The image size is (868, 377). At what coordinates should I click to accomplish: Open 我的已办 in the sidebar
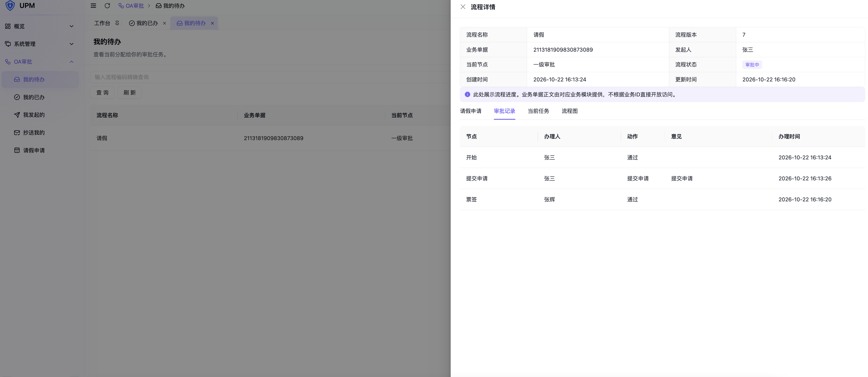click(40, 97)
